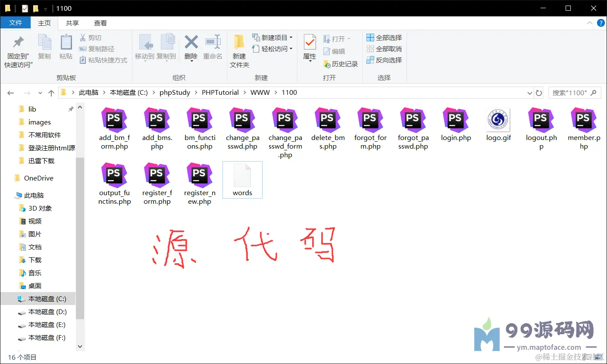Collapse the ribbon with the chevron
This screenshot has width=607, height=364.
(589, 23)
